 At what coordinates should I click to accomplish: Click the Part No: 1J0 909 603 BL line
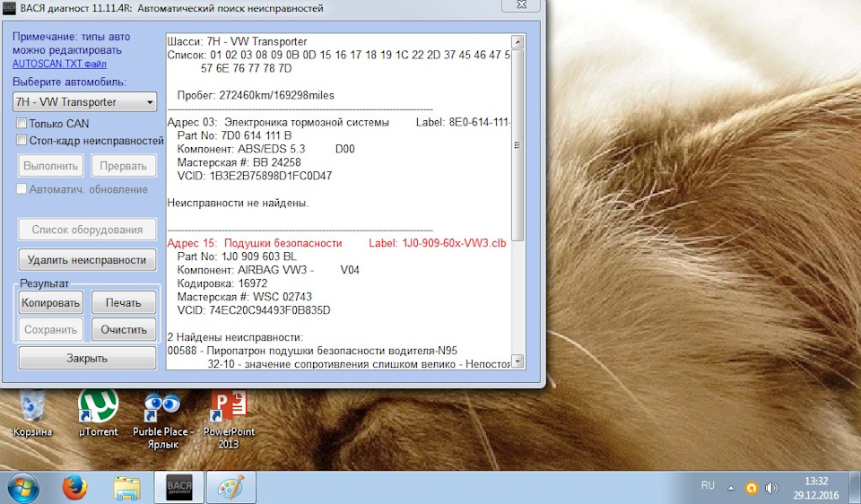point(237,256)
